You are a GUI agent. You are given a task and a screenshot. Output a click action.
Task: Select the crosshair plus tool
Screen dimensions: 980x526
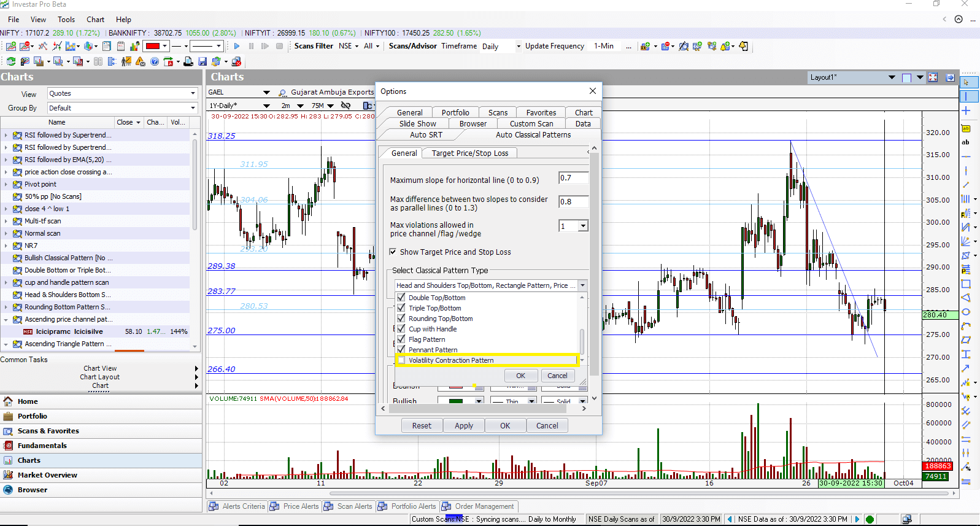(x=966, y=111)
